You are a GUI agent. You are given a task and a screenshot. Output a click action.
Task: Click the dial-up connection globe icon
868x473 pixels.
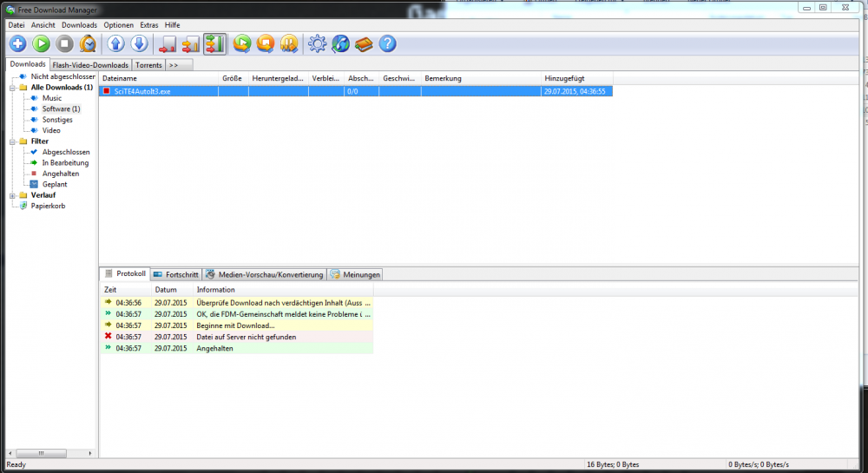tap(340, 43)
